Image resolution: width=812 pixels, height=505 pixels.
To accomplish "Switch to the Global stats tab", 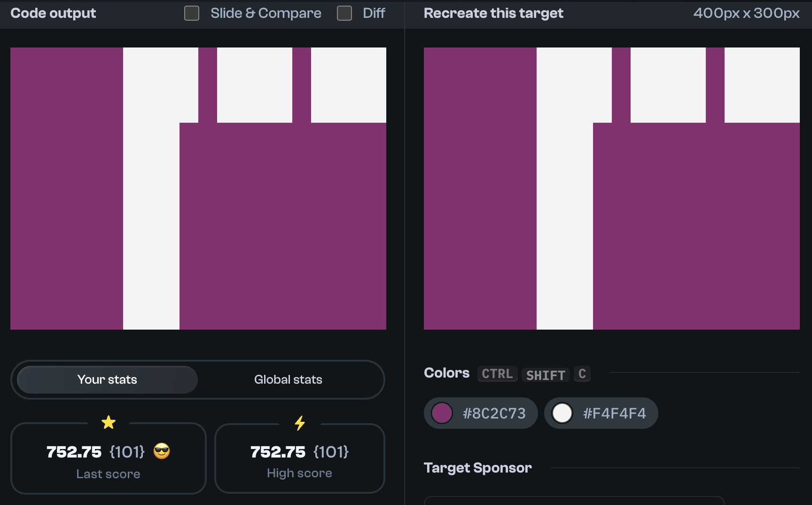I will tap(288, 379).
